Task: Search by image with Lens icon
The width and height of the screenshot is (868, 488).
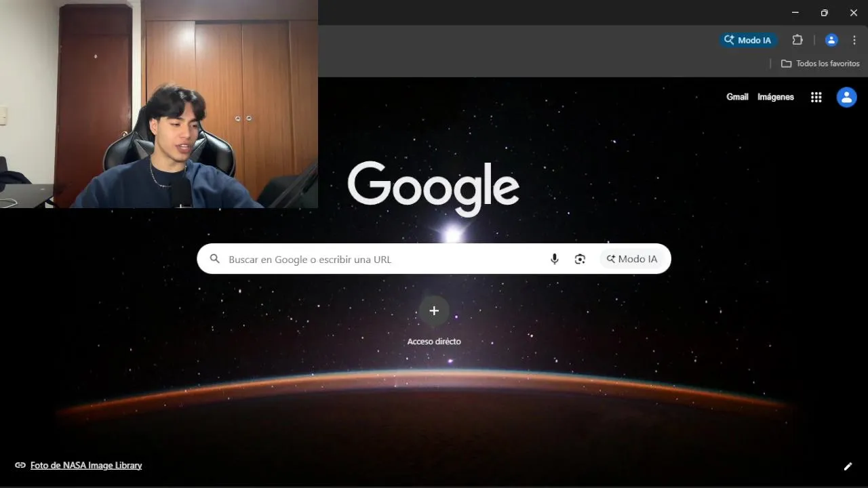Action: tap(580, 259)
